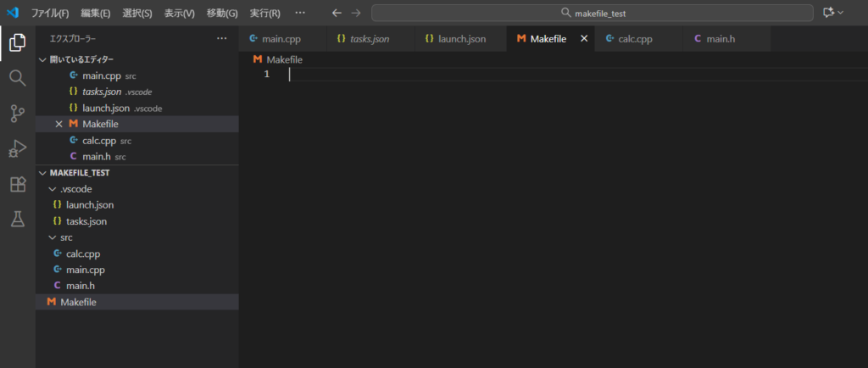Open the Search view icon

(17, 78)
